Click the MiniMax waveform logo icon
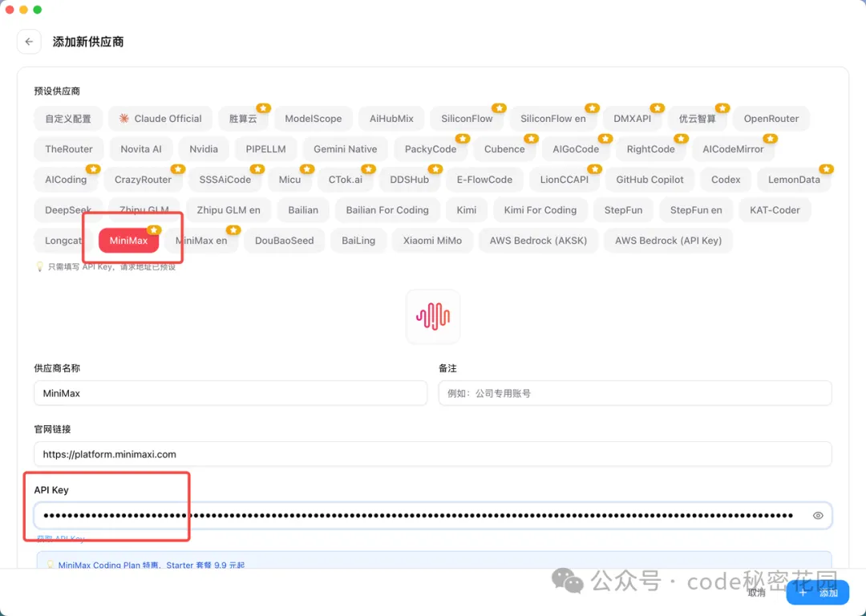The height and width of the screenshot is (616, 866). 433,317
